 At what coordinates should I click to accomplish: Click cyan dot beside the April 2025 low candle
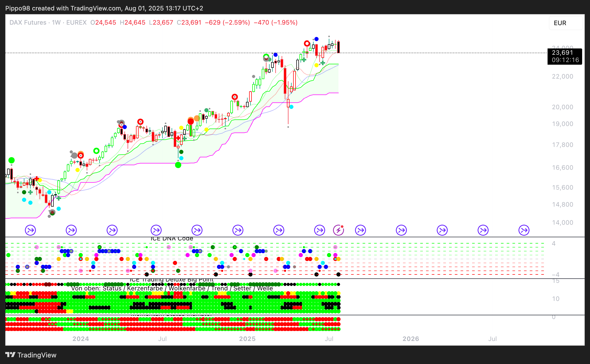[291, 107]
